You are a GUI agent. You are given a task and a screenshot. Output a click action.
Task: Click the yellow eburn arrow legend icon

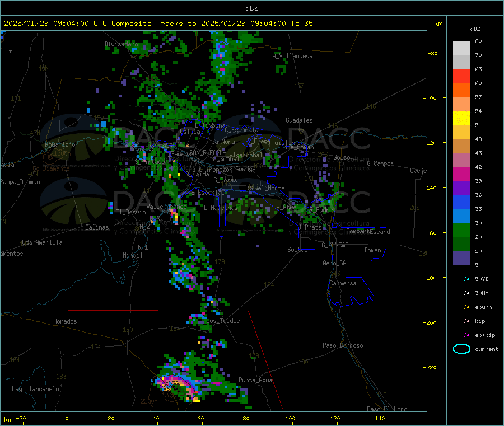coord(461,307)
